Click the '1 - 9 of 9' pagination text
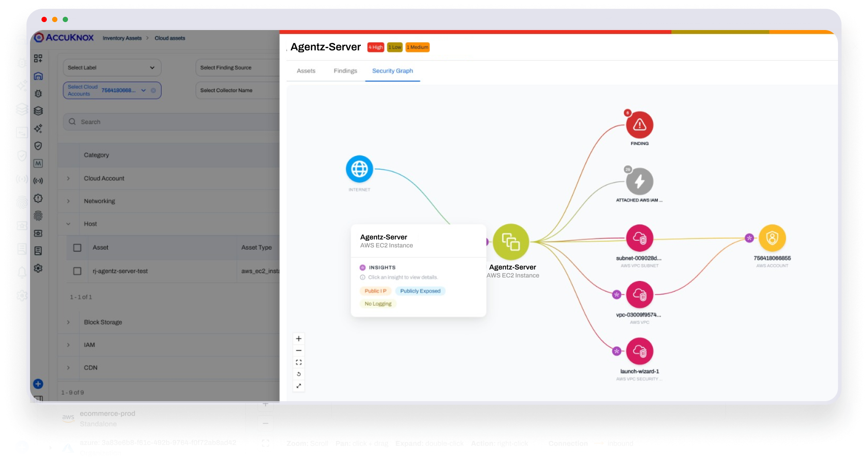The width and height of the screenshot is (868, 463). tap(72, 393)
